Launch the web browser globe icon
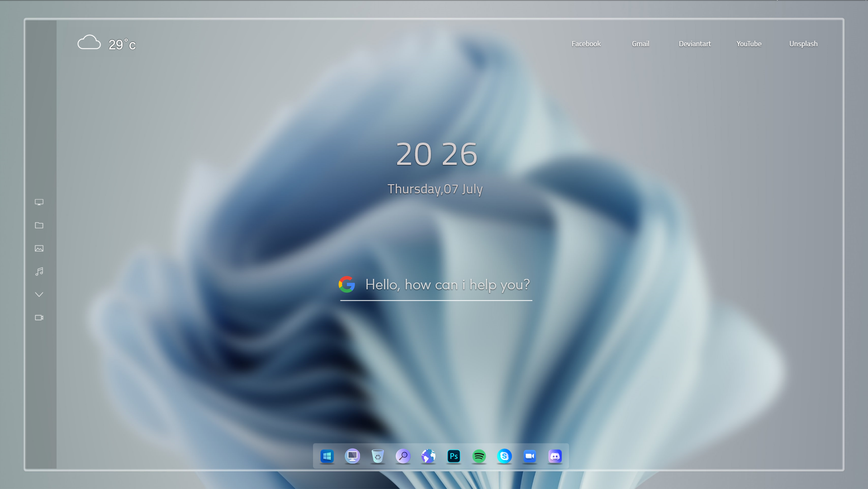Image resolution: width=868 pixels, height=489 pixels. 428,456
